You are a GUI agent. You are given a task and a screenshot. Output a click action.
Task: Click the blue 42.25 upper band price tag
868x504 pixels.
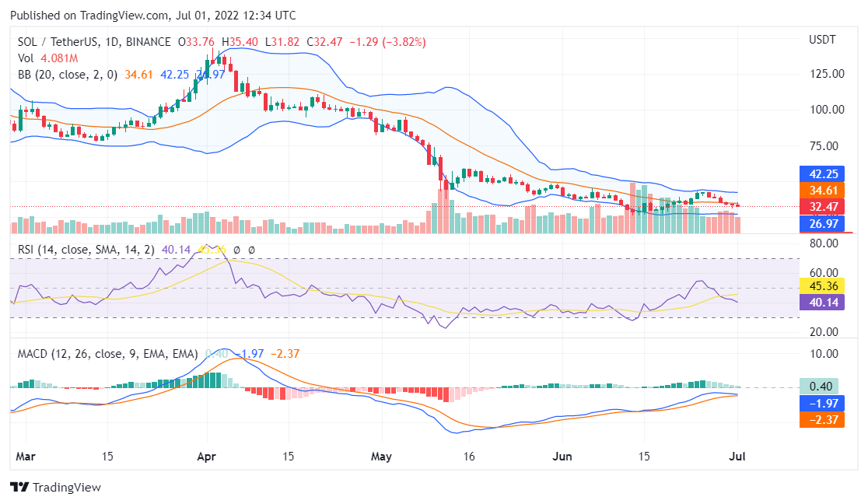(x=821, y=174)
